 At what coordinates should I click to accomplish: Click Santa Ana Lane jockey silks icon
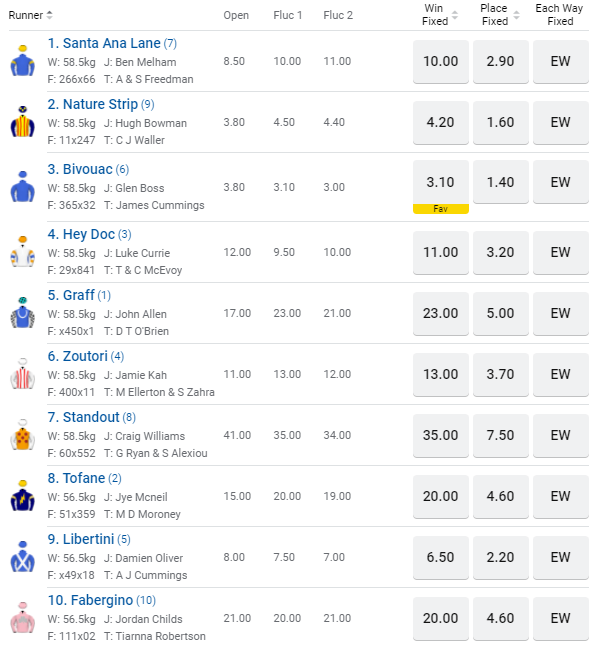(x=22, y=62)
